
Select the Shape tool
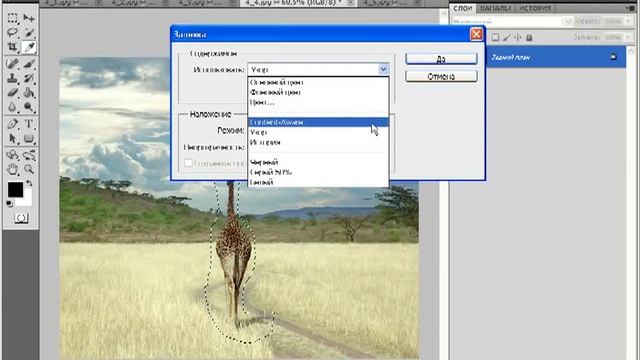point(29,138)
